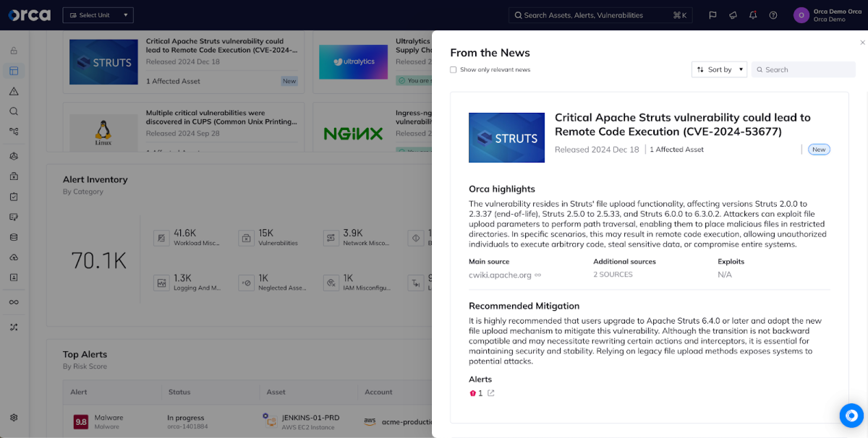This screenshot has width=868, height=438.
Task: Click the 1.3K Logging count
Action: pos(182,278)
